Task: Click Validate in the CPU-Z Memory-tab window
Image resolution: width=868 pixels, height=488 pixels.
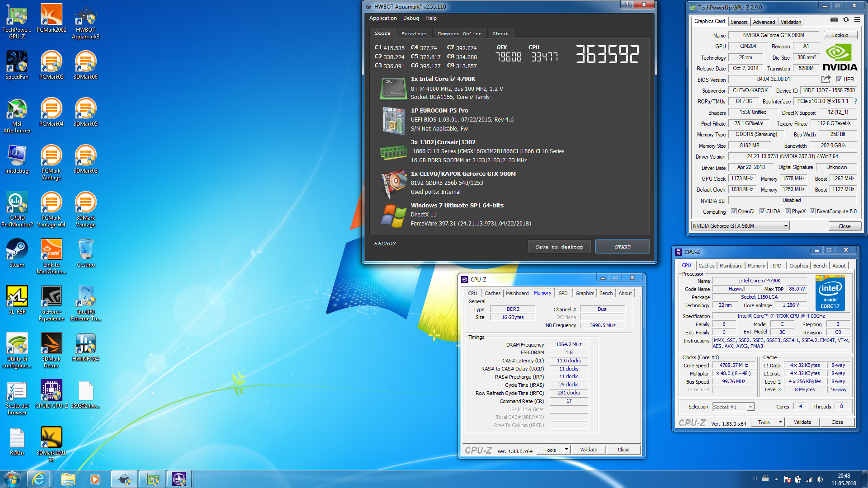Action: [589, 450]
